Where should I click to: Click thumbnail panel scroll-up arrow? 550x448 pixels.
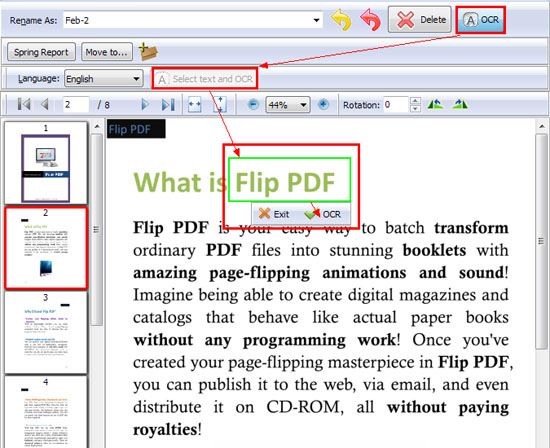[97, 126]
